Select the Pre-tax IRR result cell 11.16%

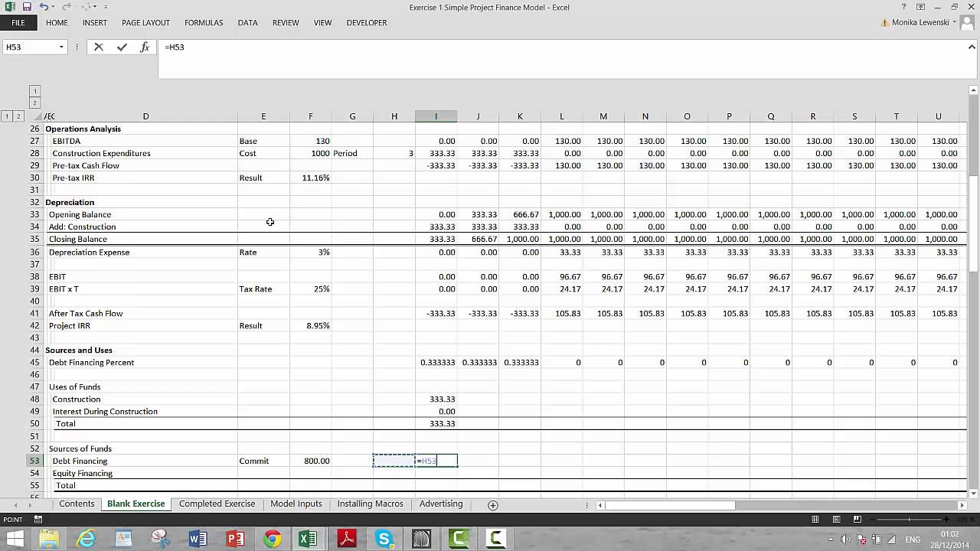(x=310, y=178)
